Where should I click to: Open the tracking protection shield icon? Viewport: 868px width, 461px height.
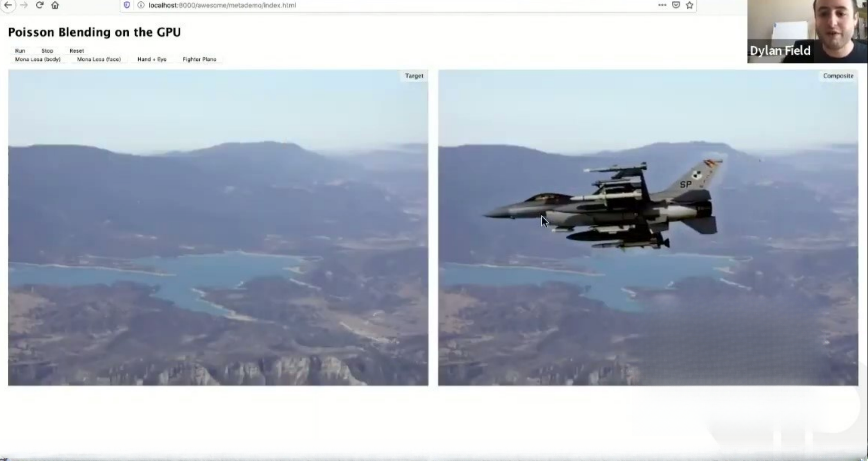click(x=127, y=5)
